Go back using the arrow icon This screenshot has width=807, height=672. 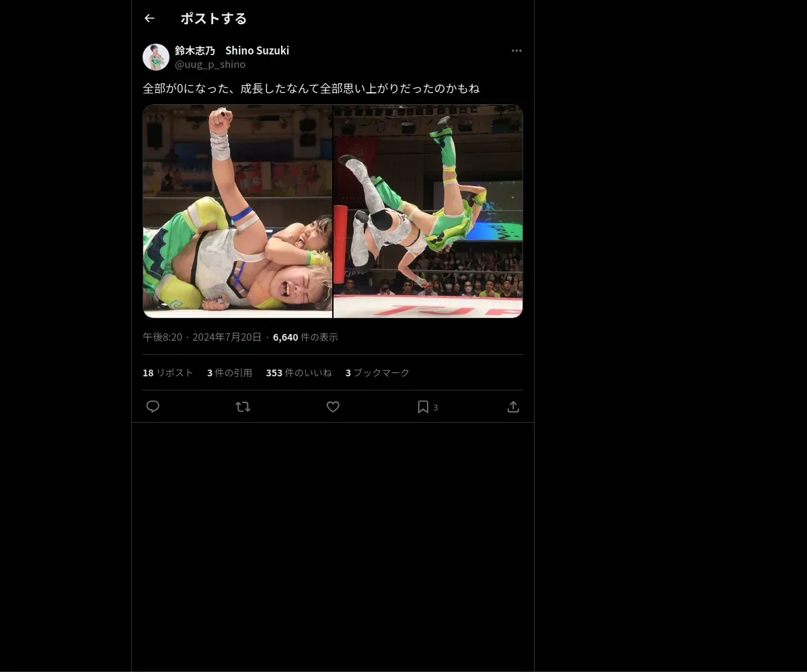pos(149,19)
